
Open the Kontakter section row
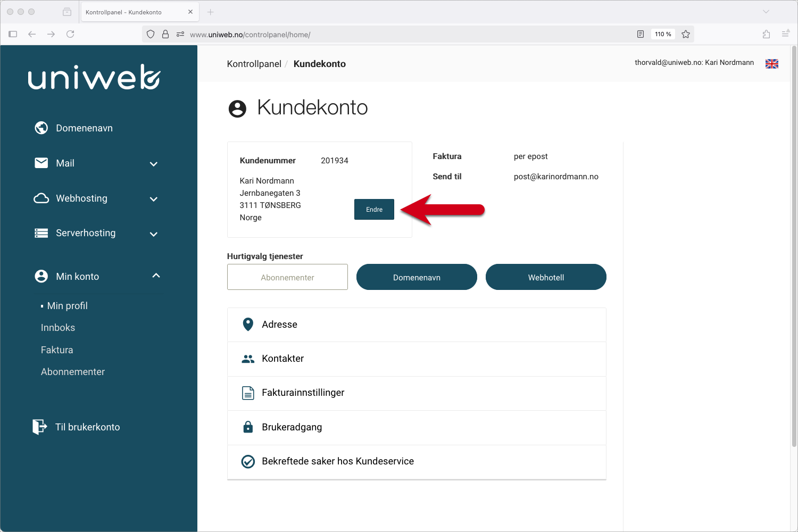click(x=417, y=359)
